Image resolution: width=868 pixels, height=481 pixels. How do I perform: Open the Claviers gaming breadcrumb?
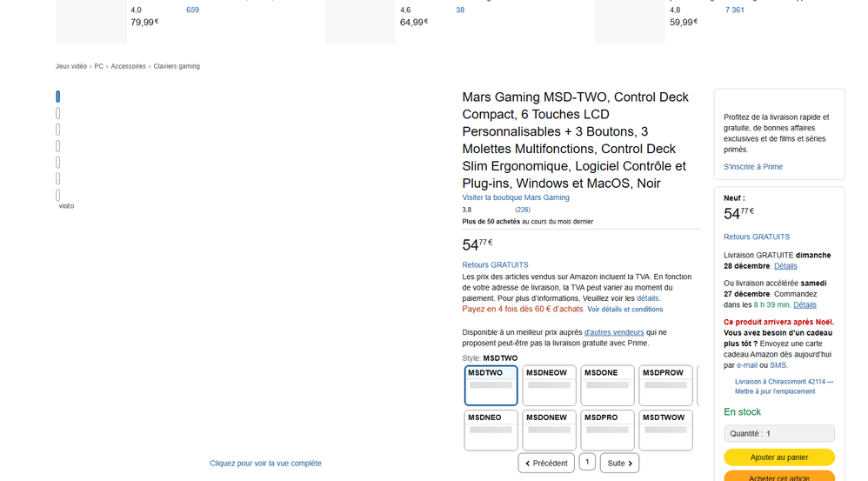(x=177, y=66)
